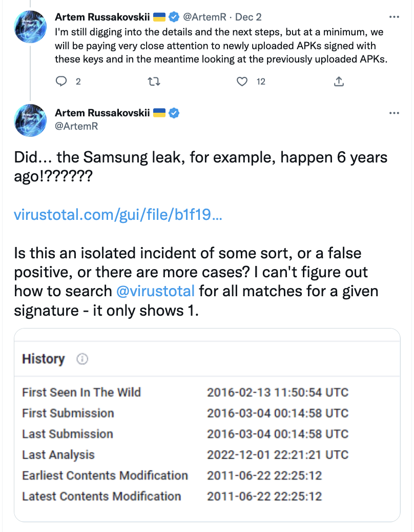Click Artem Russakovskii name on second tweet
The width and height of the screenshot is (414, 532).
pos(102,113)
